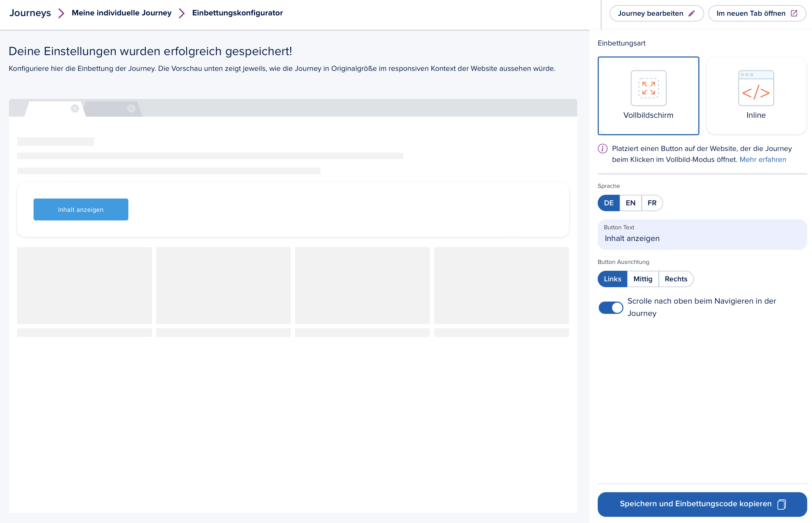Image resolution: width=812 pixels, height=523 pixels.
Task: Click copy icon in save button
Action: coord(782,504)
